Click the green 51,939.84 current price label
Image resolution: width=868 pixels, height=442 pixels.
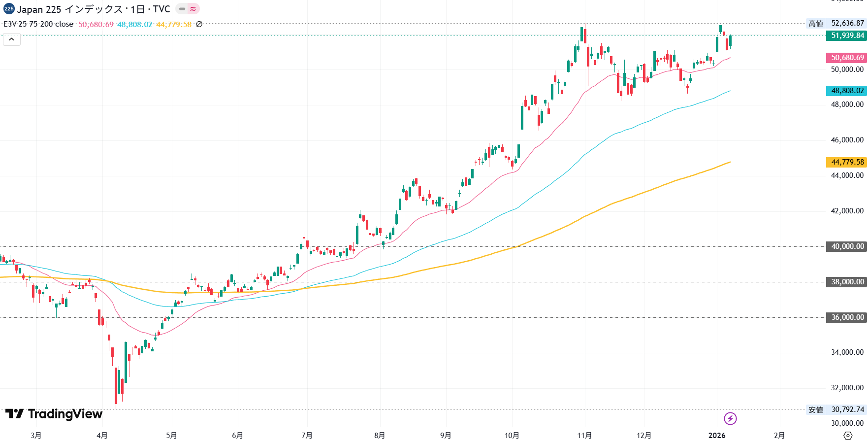(846, 35)
